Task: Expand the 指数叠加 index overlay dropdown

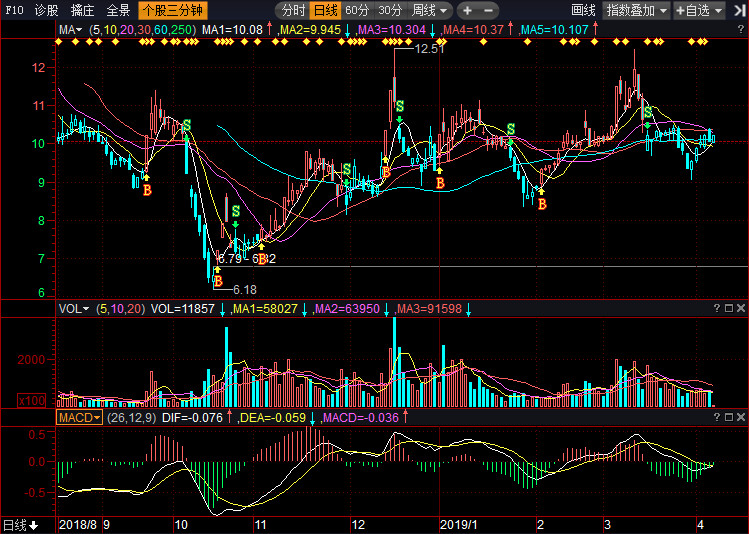Action: [x=636, y=10]
